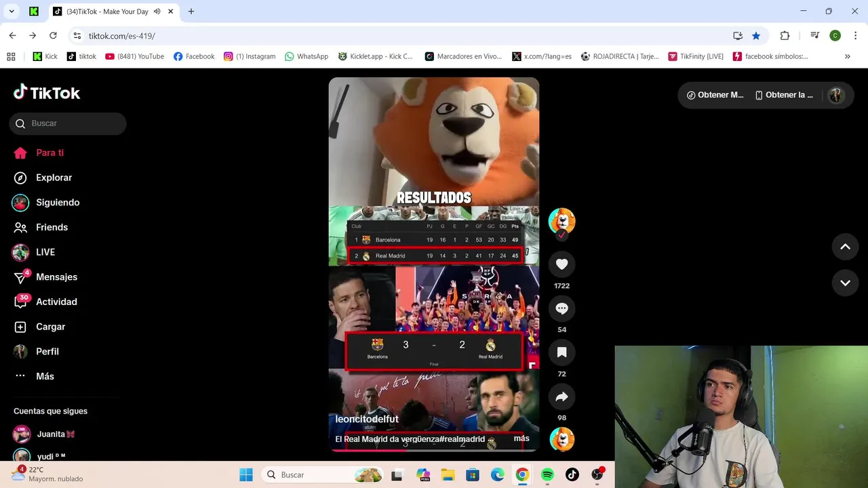This screenshot has height=488, width=868.
Task: Open the ROJADIRECTA bookmark
Action: (620, 56)
